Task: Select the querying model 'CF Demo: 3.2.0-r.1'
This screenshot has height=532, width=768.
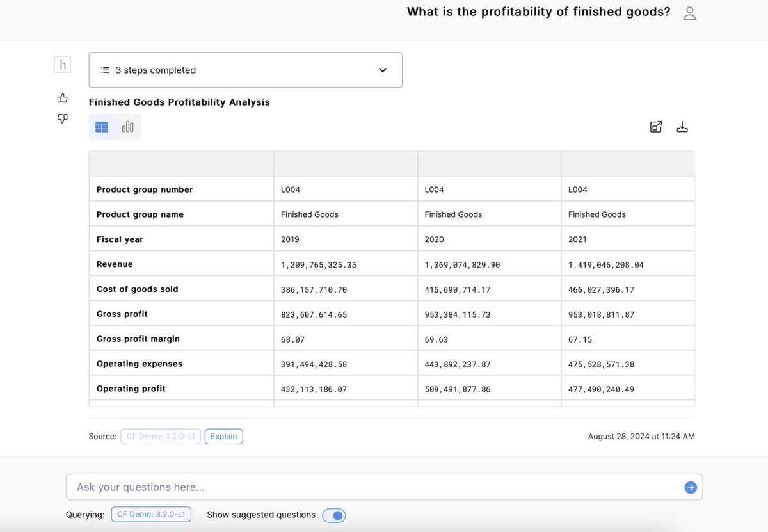Action: (x=151, y=514)
